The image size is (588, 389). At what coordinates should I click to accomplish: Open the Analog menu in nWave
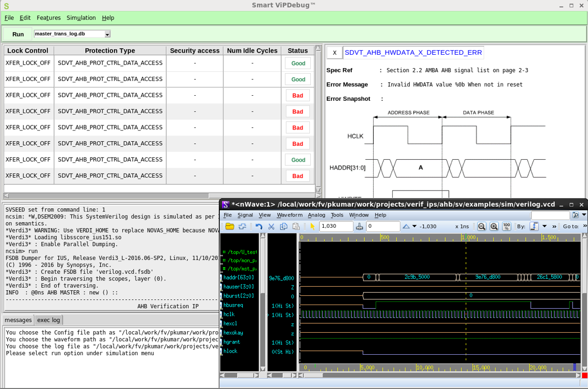(316, 215)
